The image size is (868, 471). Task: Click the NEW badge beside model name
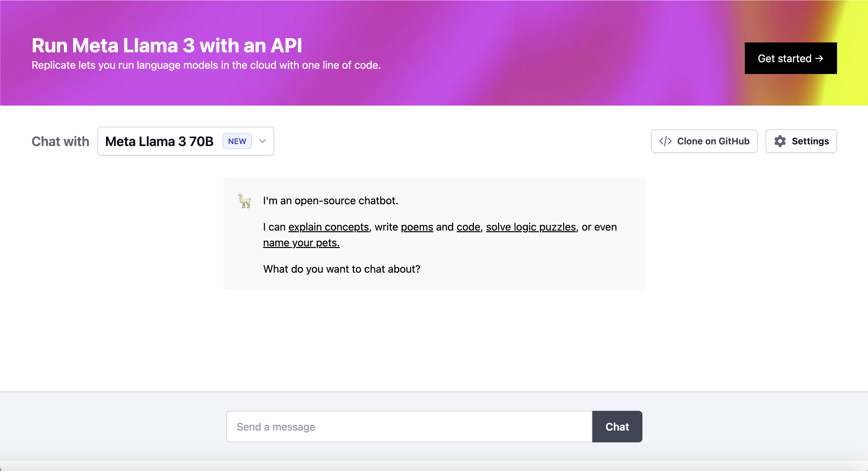click(237, 141)
